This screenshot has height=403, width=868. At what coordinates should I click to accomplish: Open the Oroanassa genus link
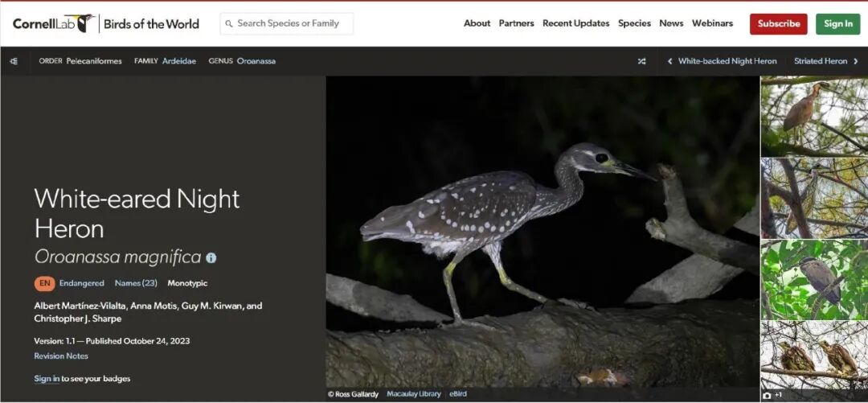click(x=256, y=61)
